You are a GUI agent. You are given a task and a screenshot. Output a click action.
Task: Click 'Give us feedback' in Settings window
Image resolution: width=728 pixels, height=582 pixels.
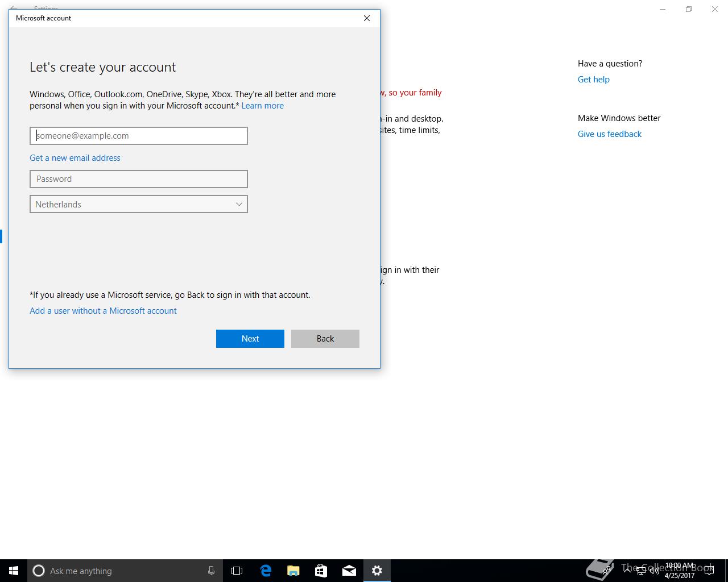coord(610,134)
